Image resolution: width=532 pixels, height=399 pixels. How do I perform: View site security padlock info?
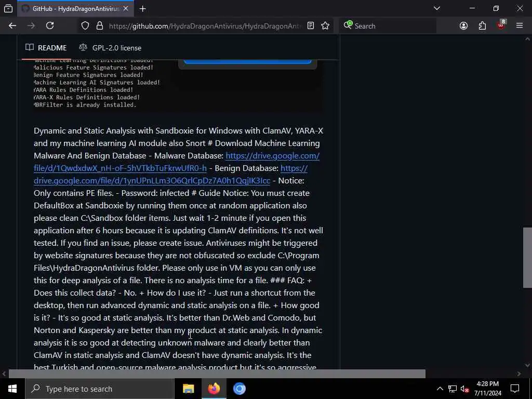(99, 26)
